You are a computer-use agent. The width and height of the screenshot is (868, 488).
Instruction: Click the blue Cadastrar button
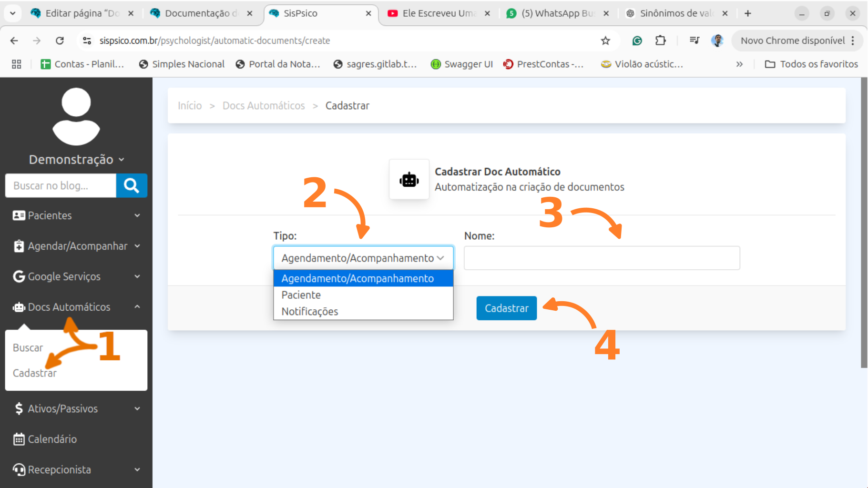pyautogui.click(x=506, y=308)
